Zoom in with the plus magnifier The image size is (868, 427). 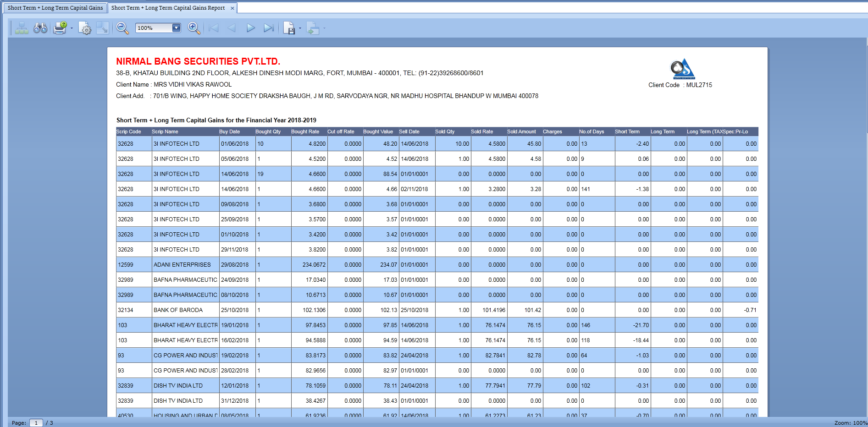(194, 28)
